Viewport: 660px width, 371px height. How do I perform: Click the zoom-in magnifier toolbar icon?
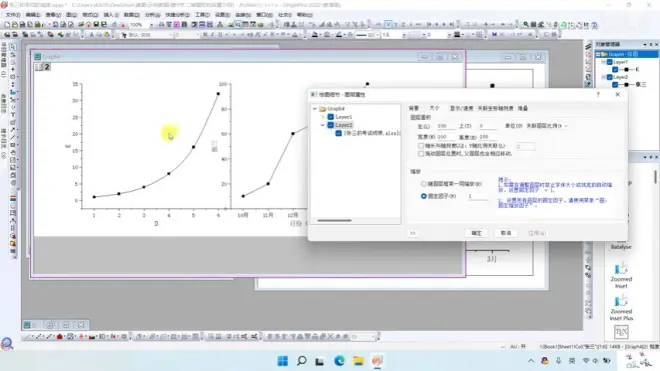tap(526, 24)
